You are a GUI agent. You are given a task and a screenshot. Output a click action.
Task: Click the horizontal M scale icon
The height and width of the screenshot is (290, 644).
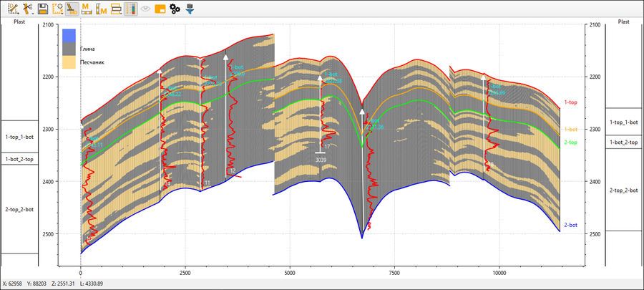[x=87, y=9]
